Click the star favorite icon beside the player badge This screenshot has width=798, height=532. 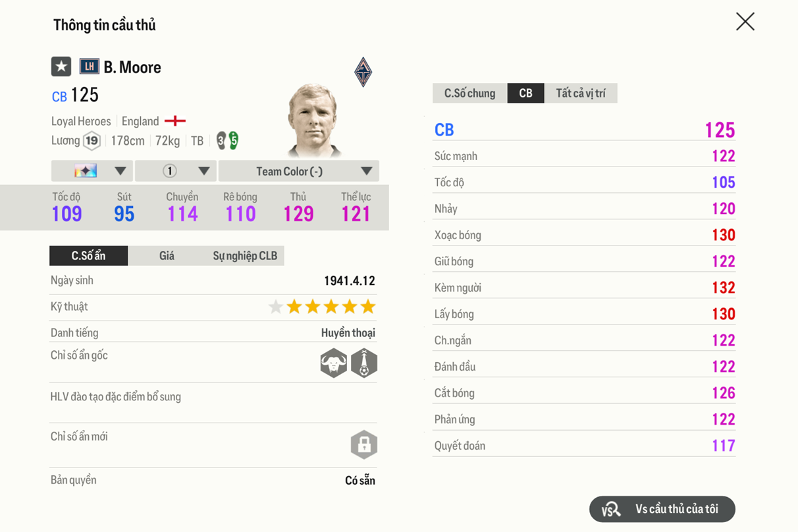[x=61, y=66]
